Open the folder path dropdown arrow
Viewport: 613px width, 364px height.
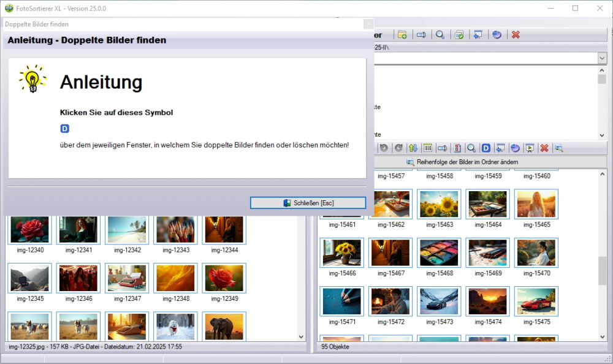602,58
